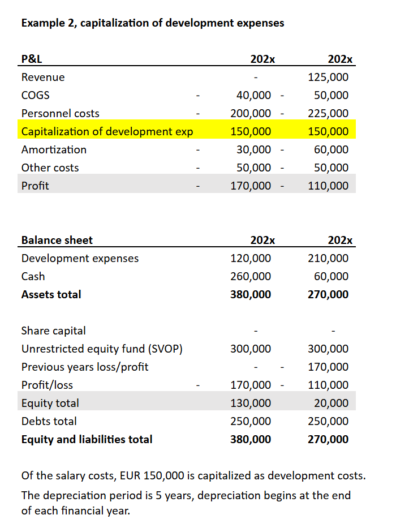Select the Development expenses value 210,000
396x532 pixels.
tap(328, 258)
